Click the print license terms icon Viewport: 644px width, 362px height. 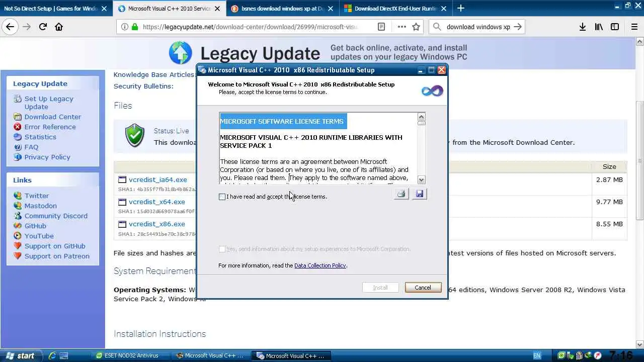pos(401,194)
